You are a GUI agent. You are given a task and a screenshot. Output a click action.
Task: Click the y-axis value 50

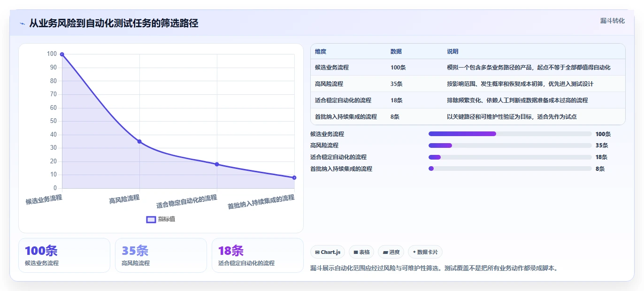53,121
